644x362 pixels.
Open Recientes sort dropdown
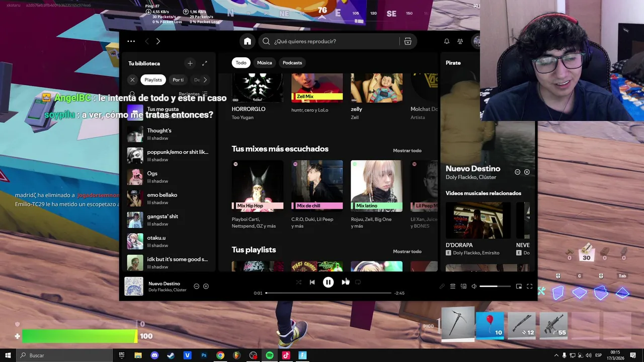193,94
